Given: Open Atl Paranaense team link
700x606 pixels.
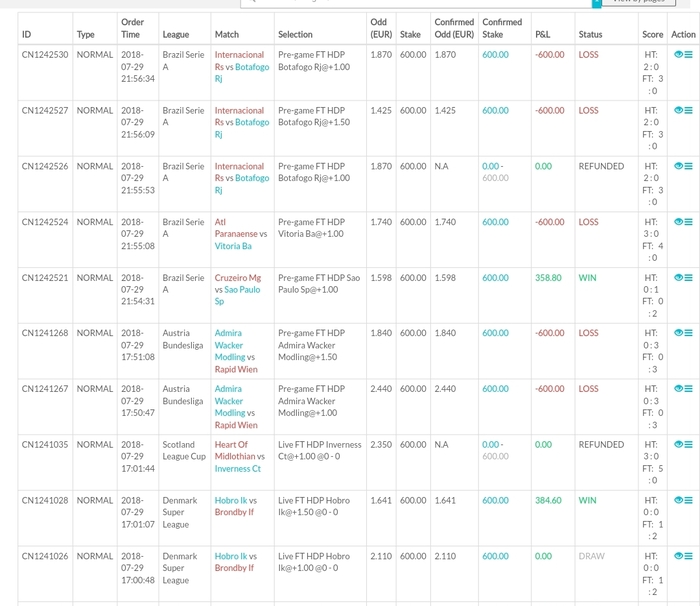Looking at the screenshot, I should click(x=236, y=228).
